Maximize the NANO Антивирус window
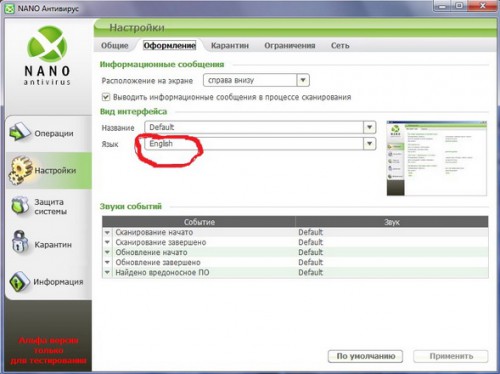Viewport: 500px width, 374px height. coord(459,6)
